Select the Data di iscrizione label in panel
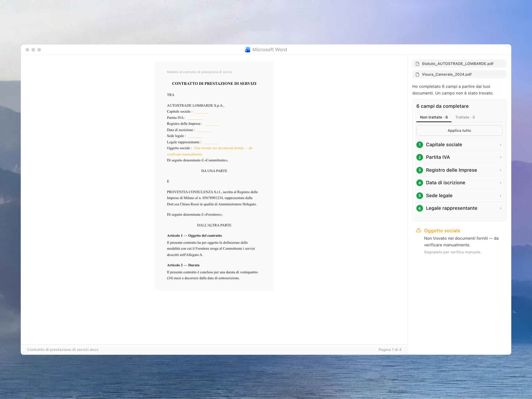The image size is (532, 399). click(x=445, y=183)
